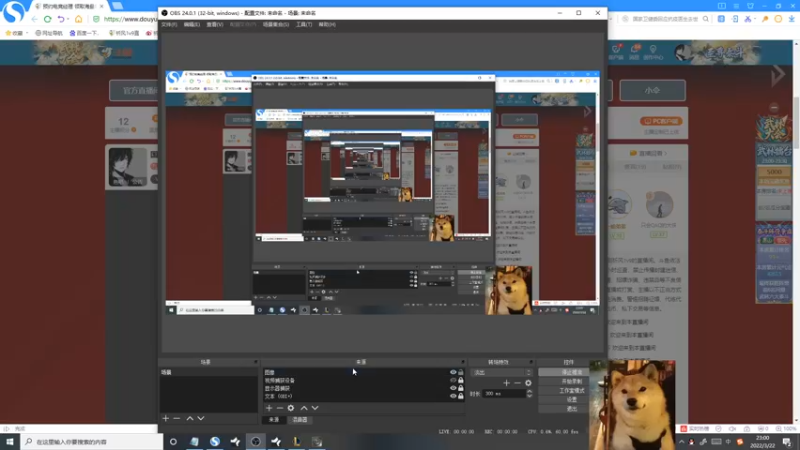Switch to the 来源 tab below Sources
Screen dimensions: 800x450
point(274,419)
